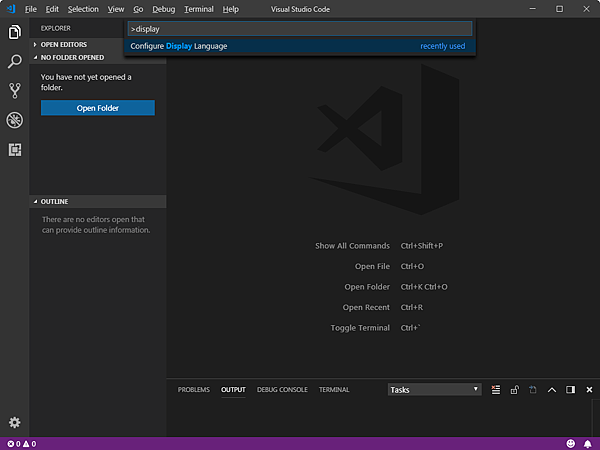This screenshot has width=600, height=450.
Task: Switch to the Debug Console tab
Action: (282, 390)
